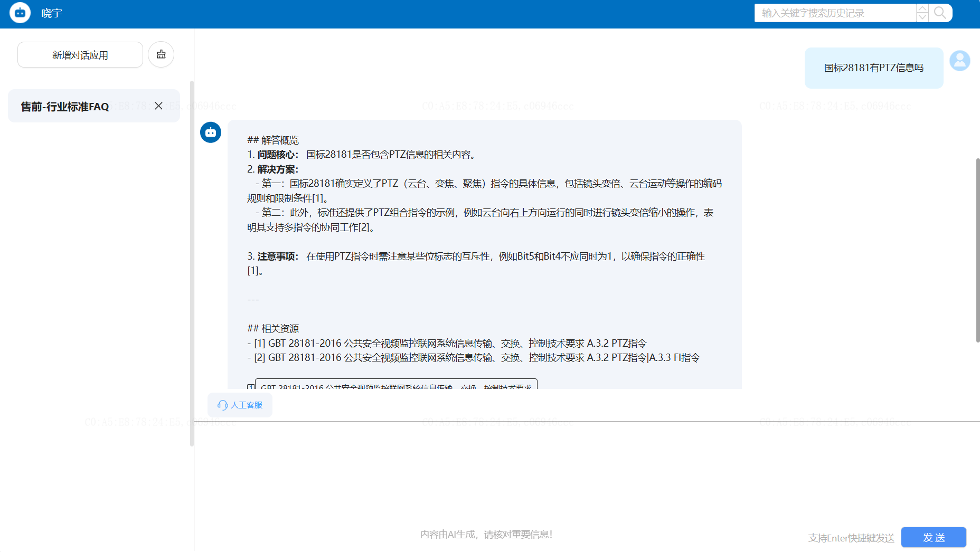
Task: Click the up arrow next to the search field
Action: pos(922,8)
